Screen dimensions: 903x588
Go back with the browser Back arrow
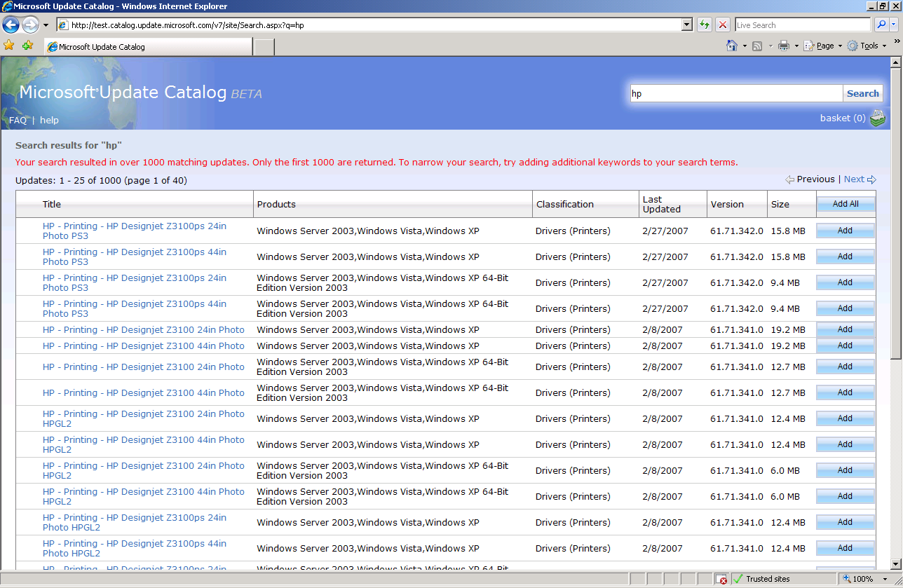point(11,25)
